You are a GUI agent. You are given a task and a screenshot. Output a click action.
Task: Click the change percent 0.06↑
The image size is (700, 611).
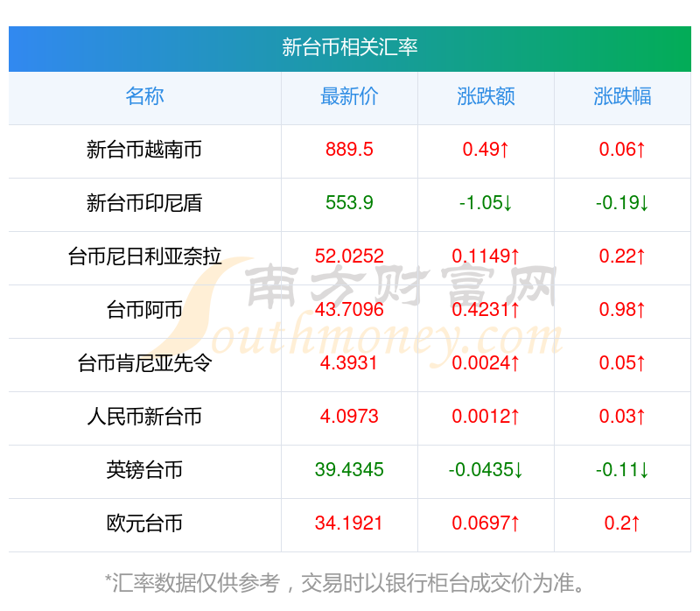tap(622, 149)
